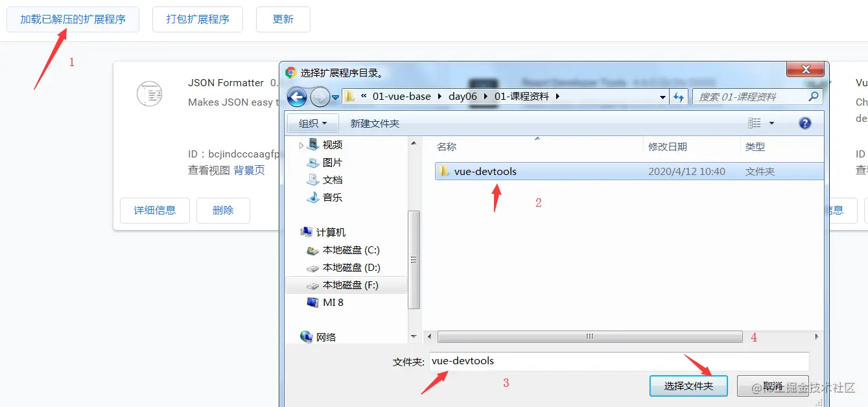The width and height of the screenshot is (868, 407).
Task: Click the 名称 (Name) column header
Action: tap(447, 147)
